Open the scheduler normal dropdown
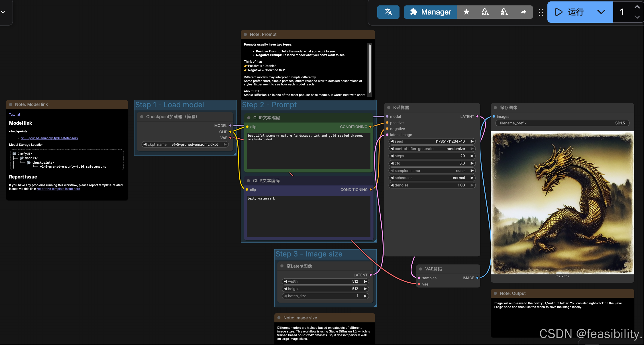The width and height of the screenshot is (644, 345). pyautogui.click(x=432, y=178)
